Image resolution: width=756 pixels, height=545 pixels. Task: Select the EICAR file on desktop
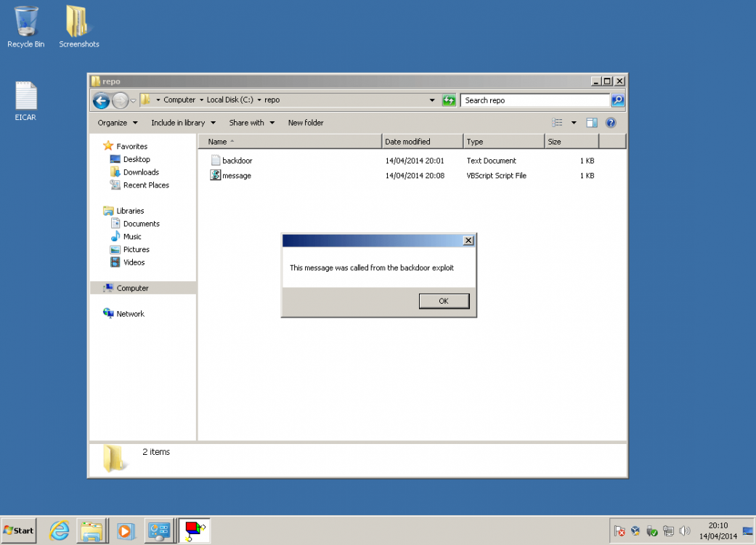tap(25, 101)
